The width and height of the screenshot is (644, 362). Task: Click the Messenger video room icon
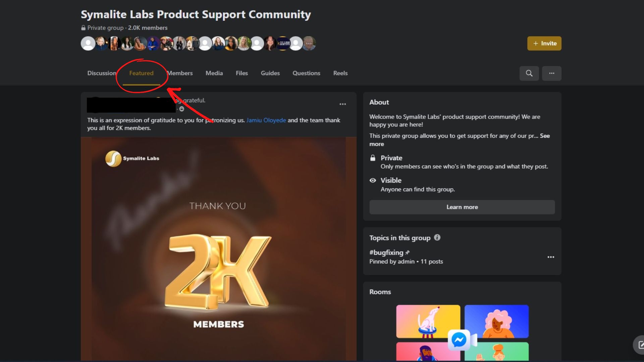tap(462, 340)
